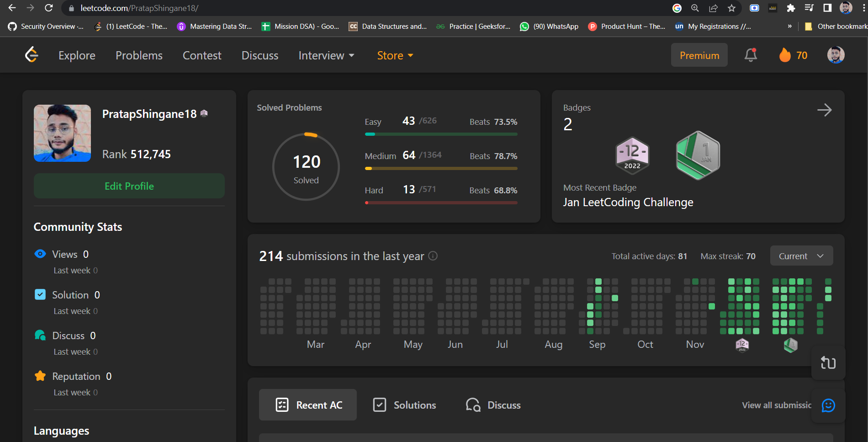Click the badge icon beside the username

point(204,113)
